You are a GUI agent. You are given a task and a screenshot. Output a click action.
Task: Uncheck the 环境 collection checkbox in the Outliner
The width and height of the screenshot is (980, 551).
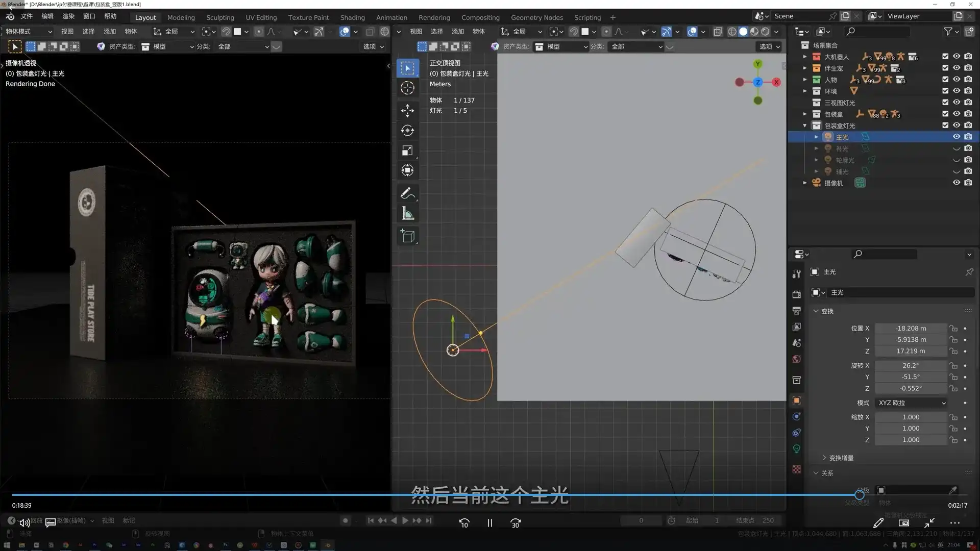(945, 91)
